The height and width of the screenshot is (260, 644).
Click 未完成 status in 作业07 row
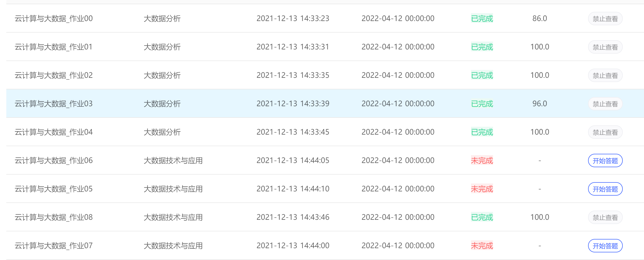pos(482,246)
